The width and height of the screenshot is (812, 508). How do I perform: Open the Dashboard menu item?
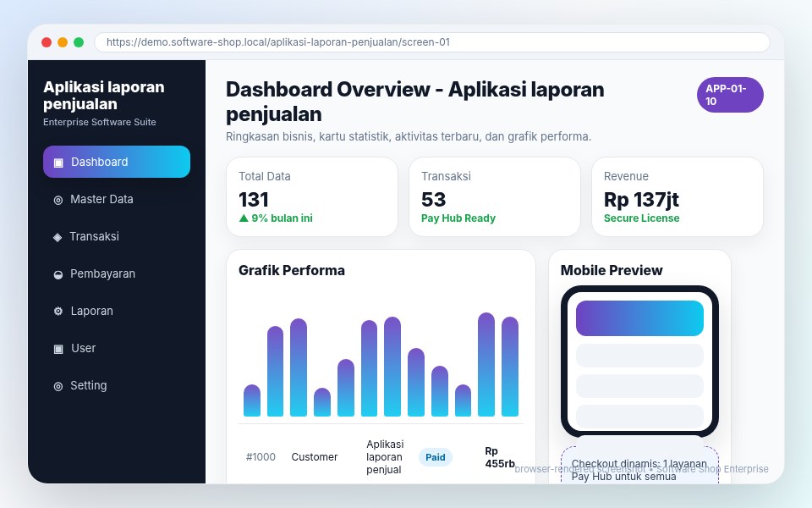[x=117, y=162]
